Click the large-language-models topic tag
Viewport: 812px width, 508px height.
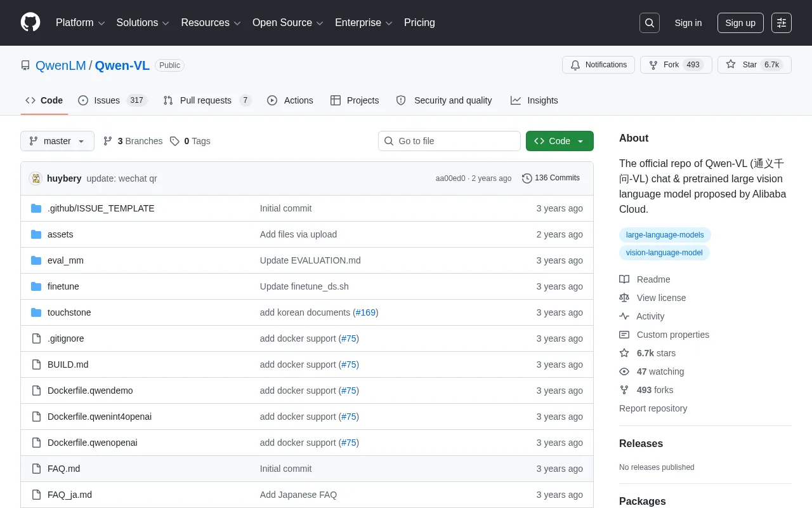[665, 235]
